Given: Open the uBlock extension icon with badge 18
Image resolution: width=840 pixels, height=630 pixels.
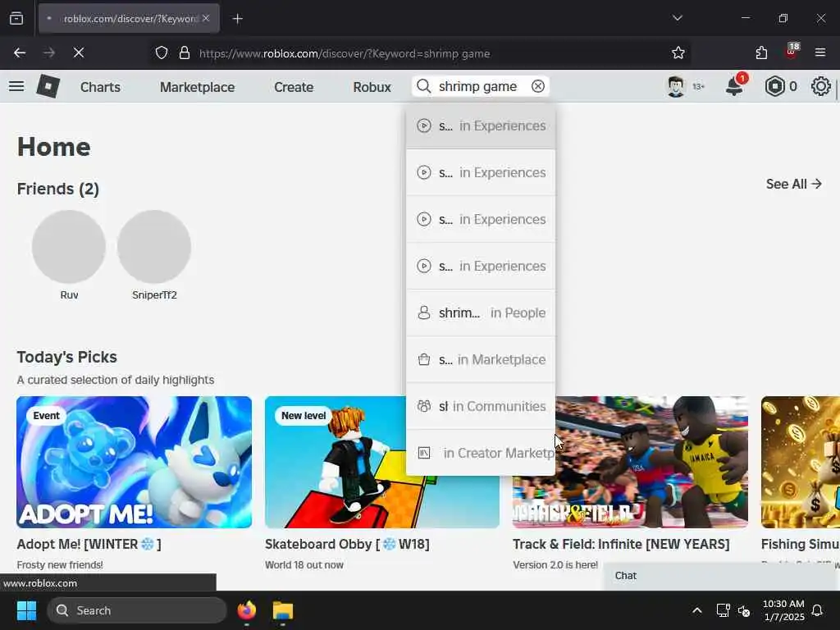Looking at the screenshot, I should (792, 52).
